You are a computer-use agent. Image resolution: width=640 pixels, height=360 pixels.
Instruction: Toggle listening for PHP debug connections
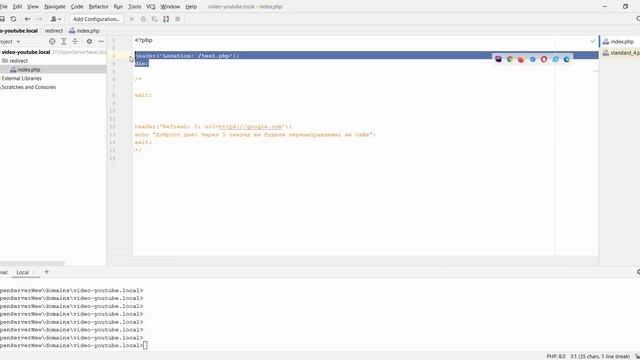166,19
